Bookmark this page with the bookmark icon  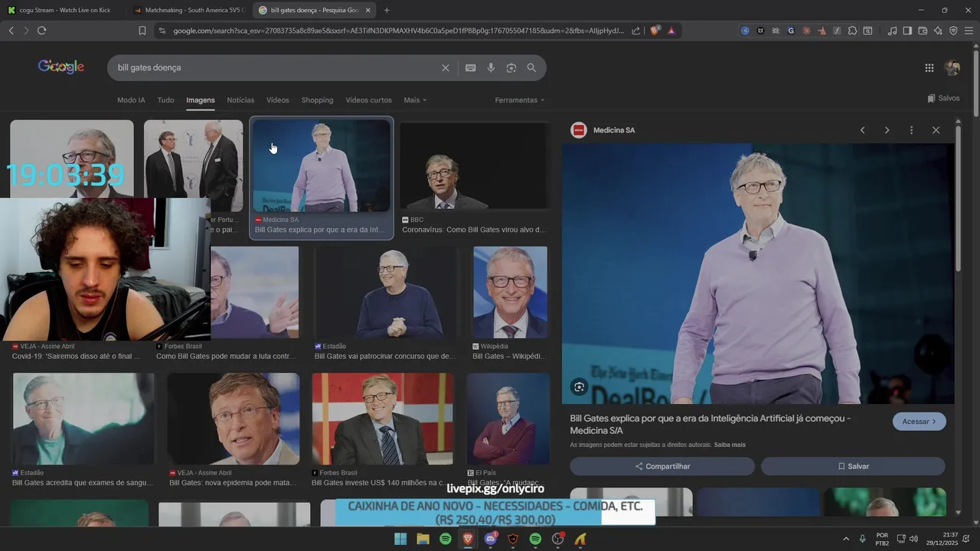[x=142, y=31]
